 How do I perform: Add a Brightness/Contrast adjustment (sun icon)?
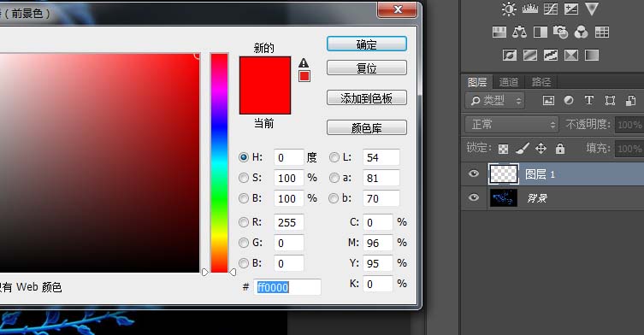point(509,9)
